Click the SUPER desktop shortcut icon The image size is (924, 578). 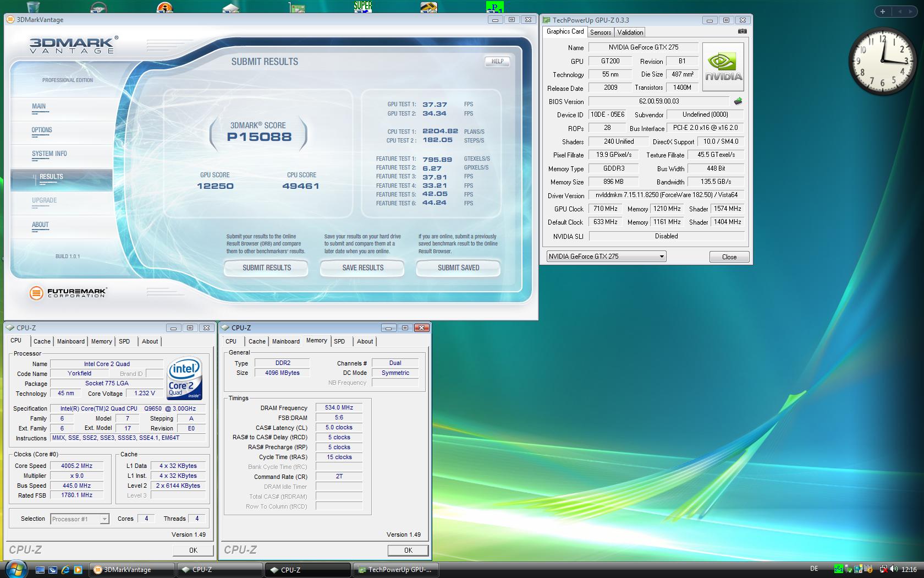click(x=362, y=6)
